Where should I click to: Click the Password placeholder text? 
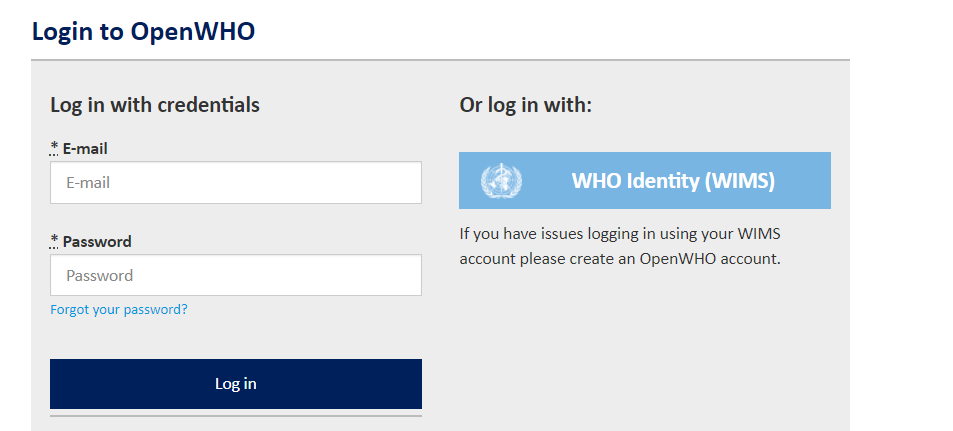[100, 275]
